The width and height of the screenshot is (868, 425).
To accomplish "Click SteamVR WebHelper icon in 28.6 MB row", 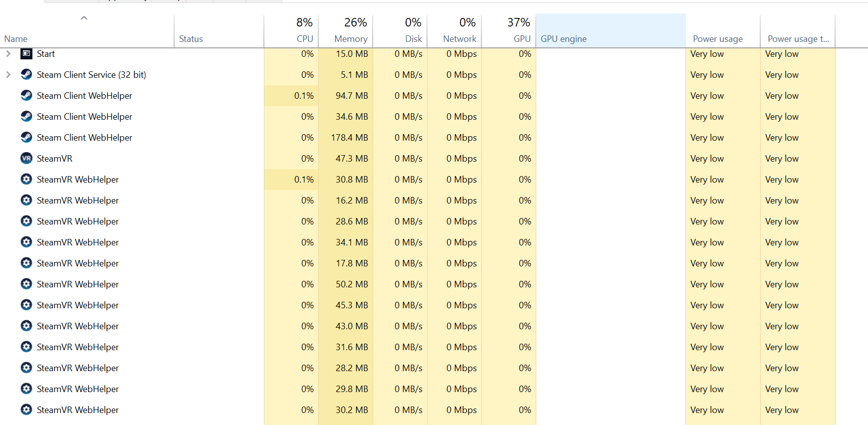I will (26, 221).
